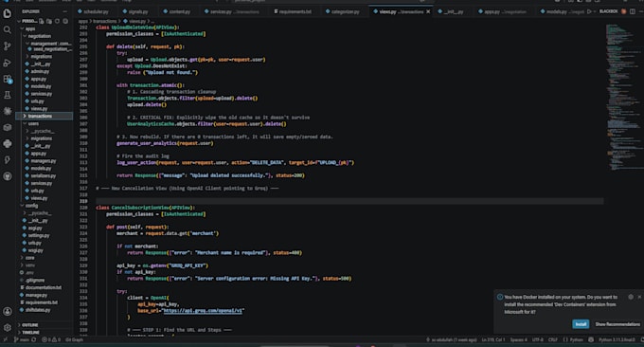644x347 pixels.
Task: Open the Source Control view
Action: [x=7, y=46]
